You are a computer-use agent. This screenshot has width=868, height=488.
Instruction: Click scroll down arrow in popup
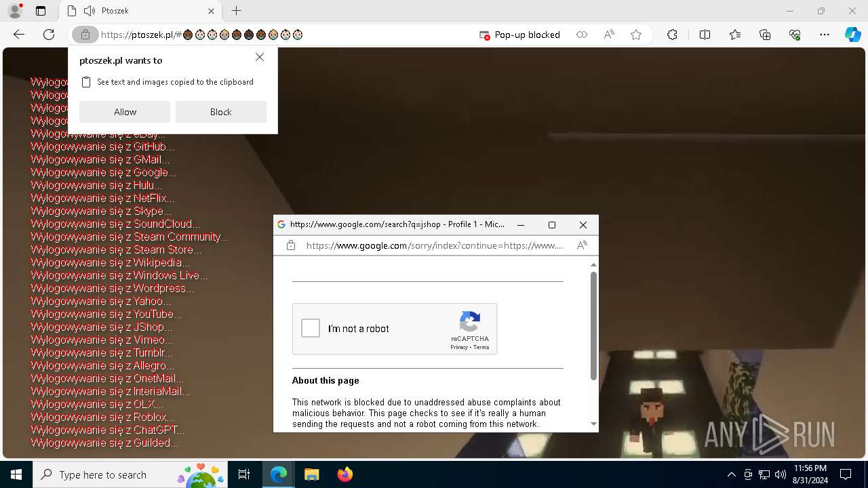click(593, 424)
